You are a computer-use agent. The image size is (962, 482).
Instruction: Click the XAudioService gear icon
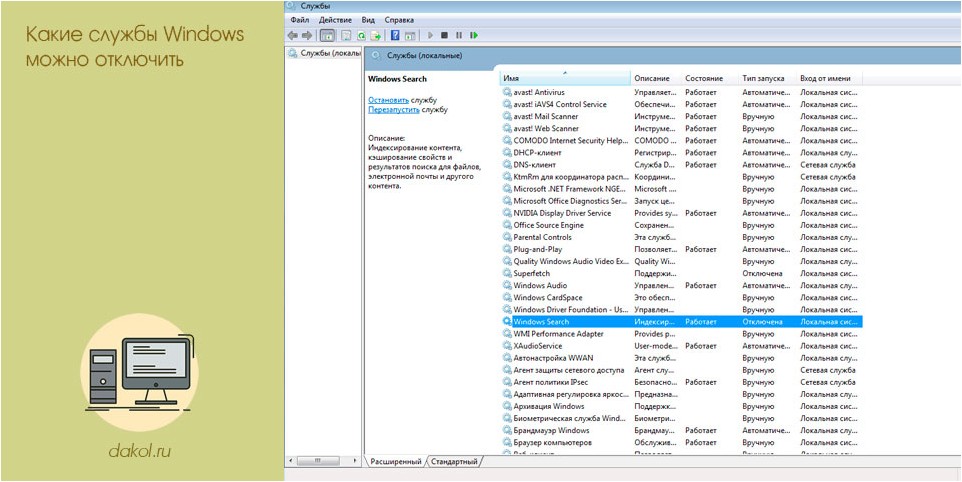[507, 346]
